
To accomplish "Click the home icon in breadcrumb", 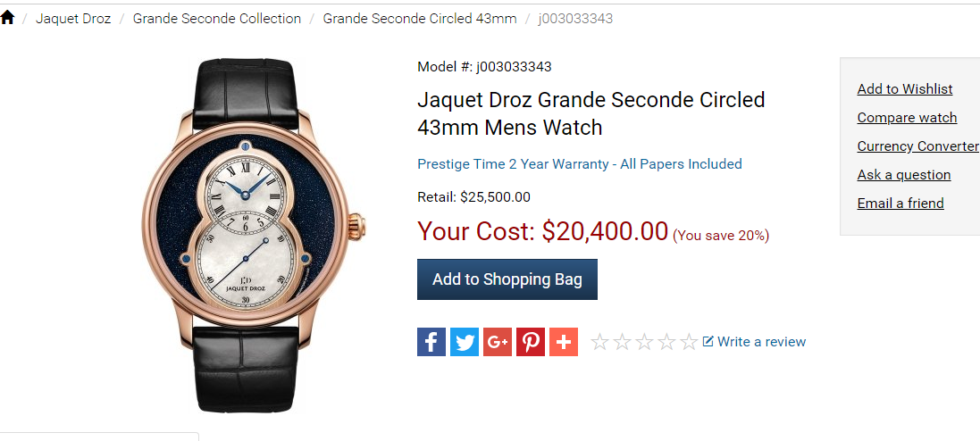I will [x=7, y=18].
